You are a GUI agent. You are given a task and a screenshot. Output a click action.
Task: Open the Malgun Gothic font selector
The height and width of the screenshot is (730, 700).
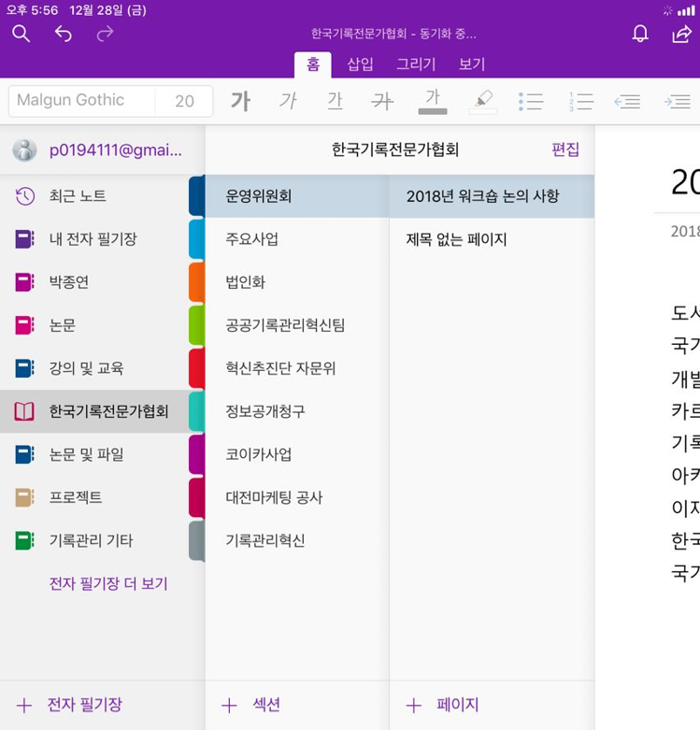tap(82, 100)
